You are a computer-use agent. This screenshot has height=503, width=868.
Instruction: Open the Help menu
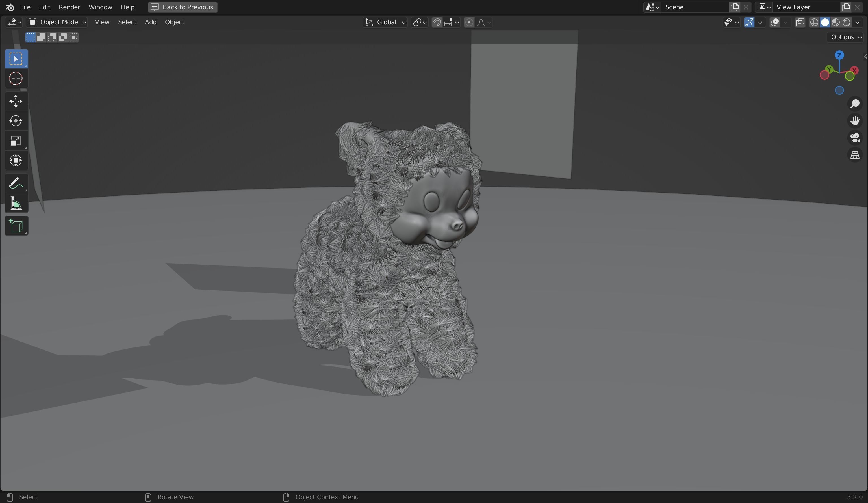pyautogui.click(x=127, y=7)
